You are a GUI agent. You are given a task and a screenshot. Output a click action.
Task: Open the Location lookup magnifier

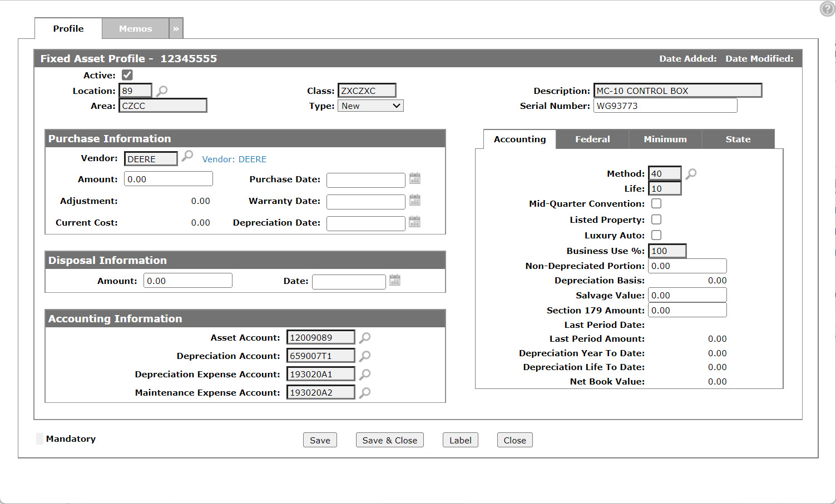[x=162, y=91]
